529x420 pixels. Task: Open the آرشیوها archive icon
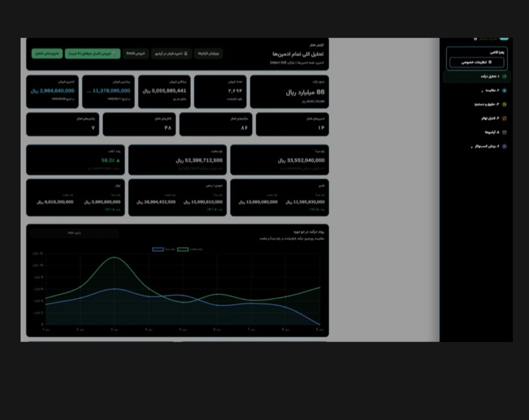tap(505, 132)
